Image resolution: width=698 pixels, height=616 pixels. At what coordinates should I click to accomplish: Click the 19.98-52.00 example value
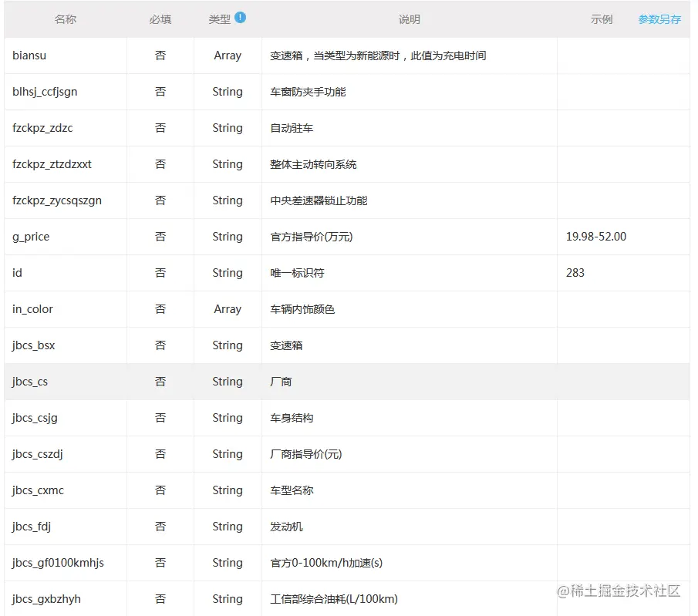(x=596, y=237)
